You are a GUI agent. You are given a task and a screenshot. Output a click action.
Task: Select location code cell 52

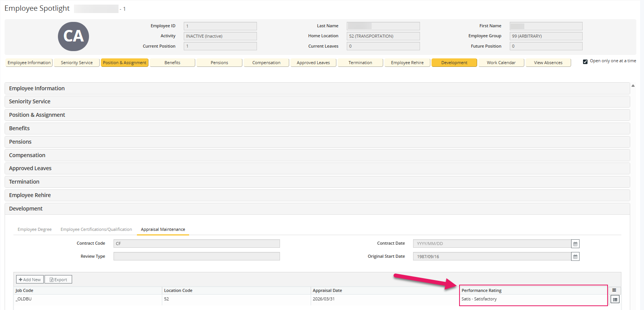237,299
